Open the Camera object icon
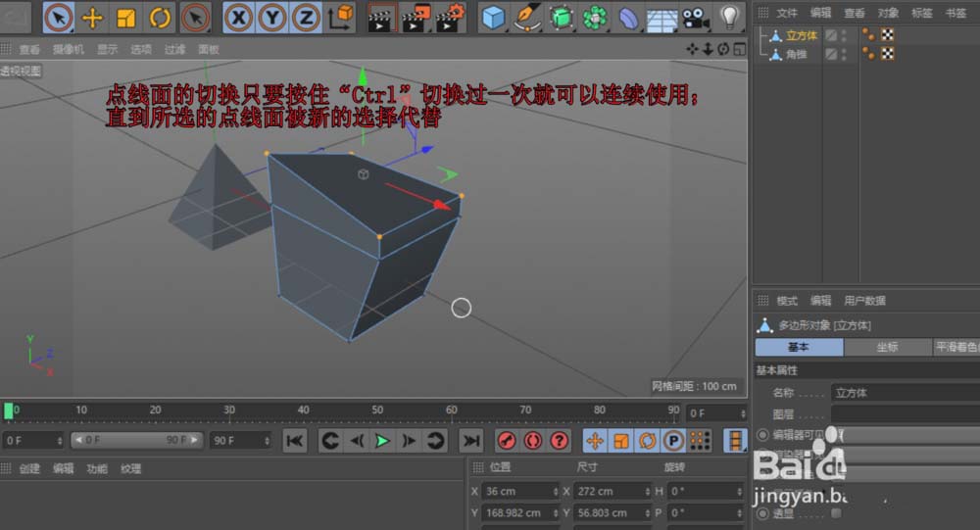980x530 pixels. click(695, 18)
